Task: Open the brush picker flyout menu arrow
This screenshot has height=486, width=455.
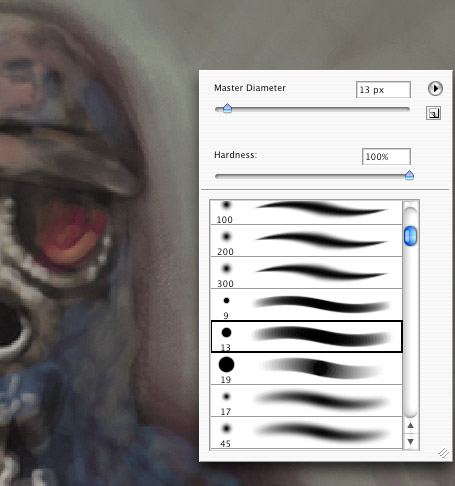Action: click(x=435, y=89)
